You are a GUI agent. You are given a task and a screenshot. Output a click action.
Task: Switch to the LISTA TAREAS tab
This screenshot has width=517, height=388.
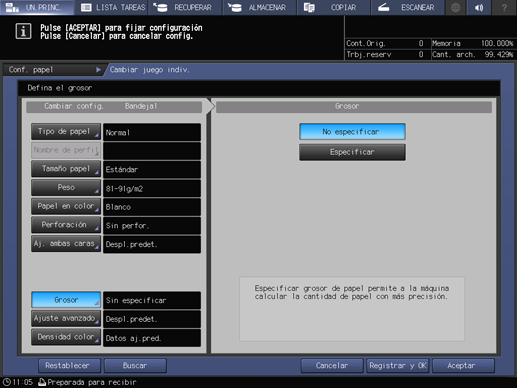pos(112,7)
